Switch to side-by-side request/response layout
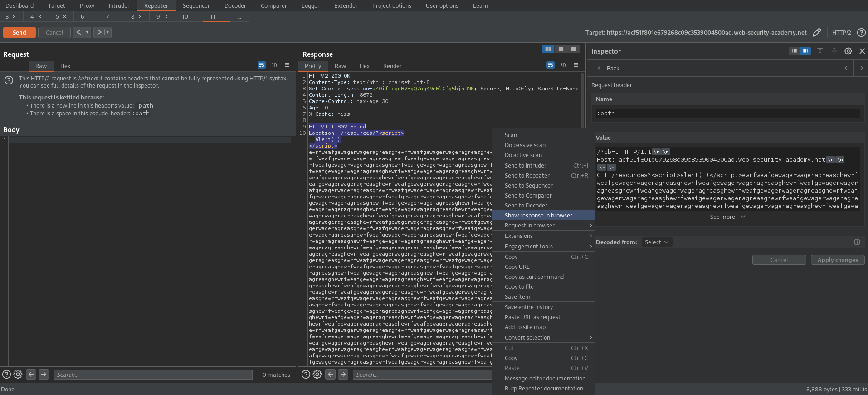 click(x=548, y=49)
